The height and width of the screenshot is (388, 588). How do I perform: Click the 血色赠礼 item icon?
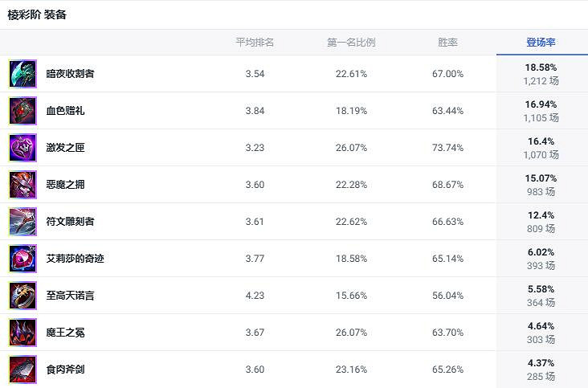(x=22, y=111)
